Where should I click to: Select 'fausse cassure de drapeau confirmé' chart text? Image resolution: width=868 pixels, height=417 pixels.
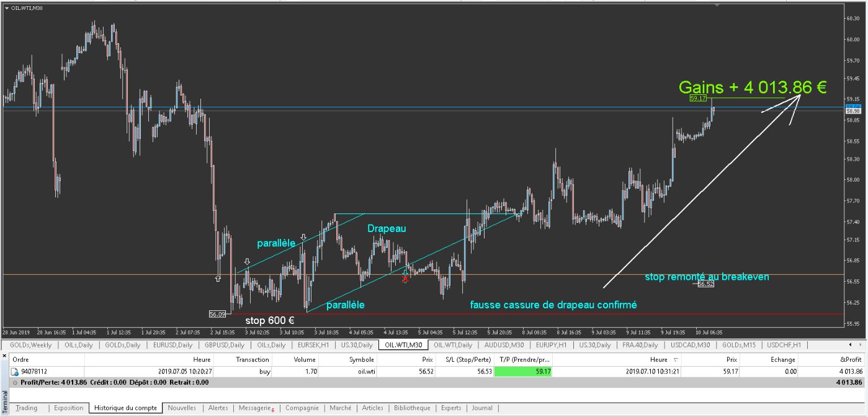[x=553, y=305]
